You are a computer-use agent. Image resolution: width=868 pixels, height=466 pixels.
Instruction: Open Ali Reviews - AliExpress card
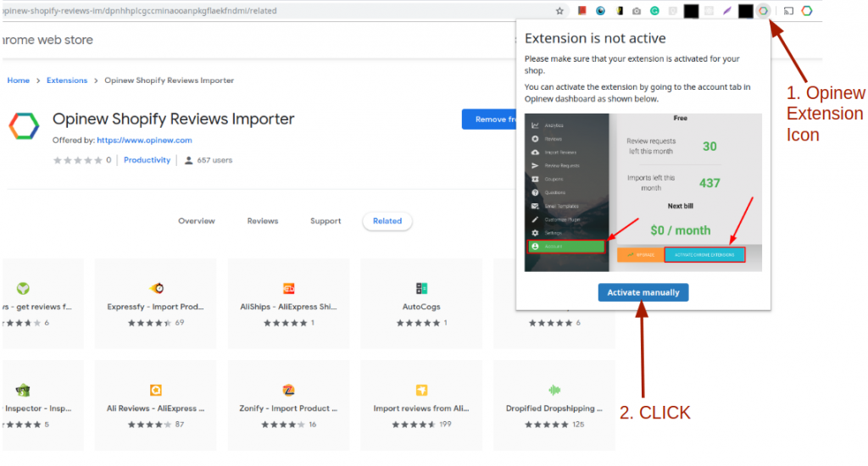pyautogui.click(x=156, y=405)
